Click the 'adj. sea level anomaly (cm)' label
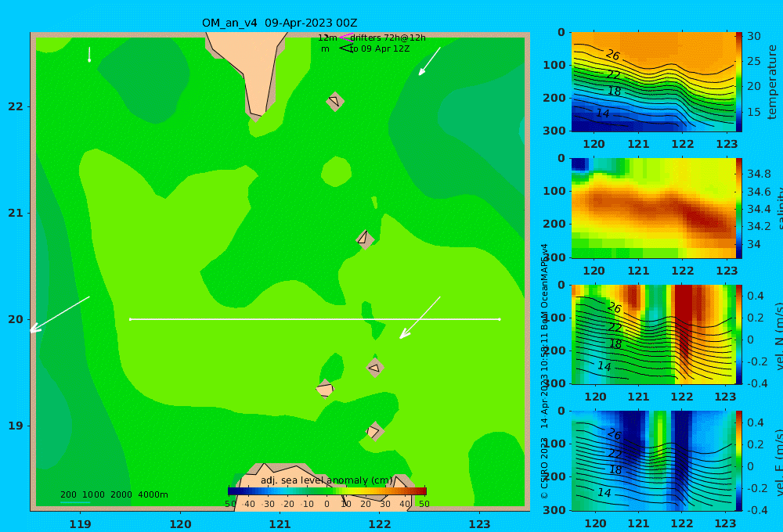The width and height of the screenshot is (783, 532). coord(327,480)
